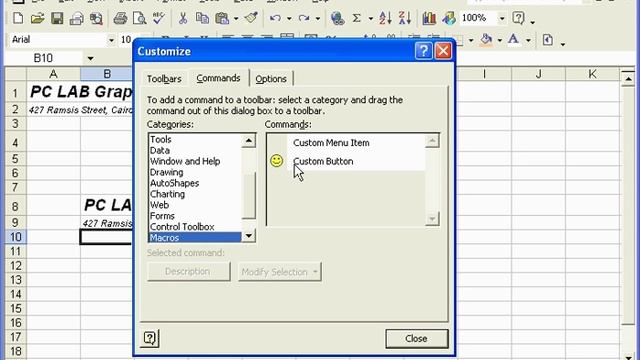Click the New workbook icon
Screen dimensions: 640x360
coord(18,18)
